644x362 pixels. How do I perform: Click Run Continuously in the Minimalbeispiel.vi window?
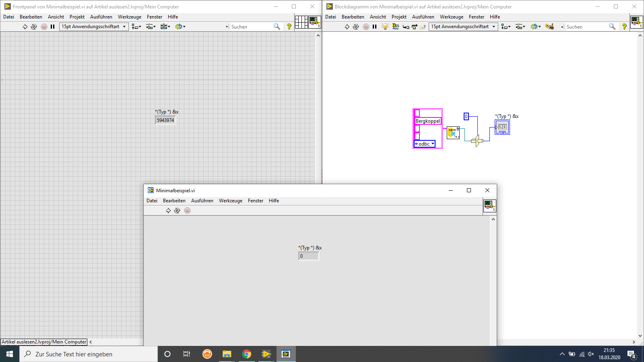click(x=177, y=211)
